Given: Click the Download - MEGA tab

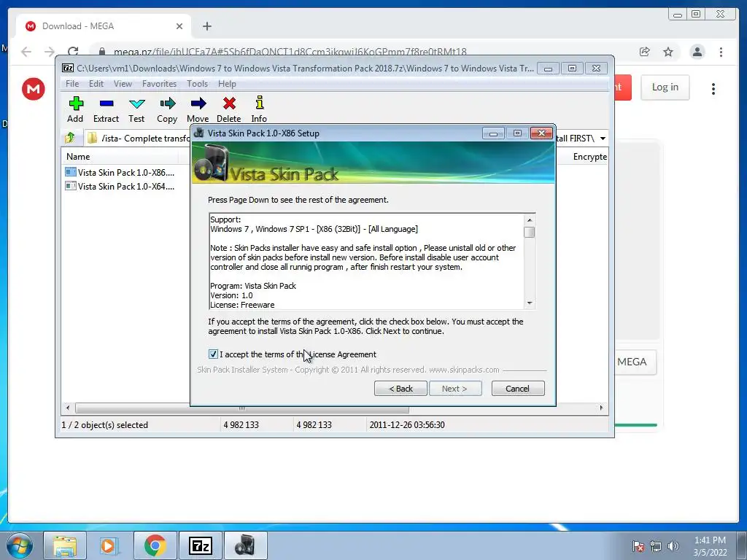Looking at the screenshot, I should (x=103, y=26).
